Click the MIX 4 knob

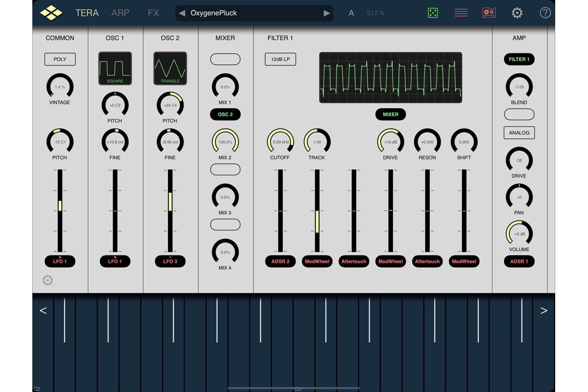[225, 252]
